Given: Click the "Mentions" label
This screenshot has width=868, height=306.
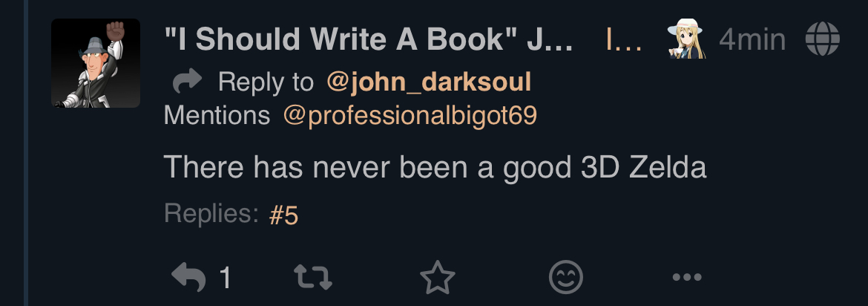Looking at the screenshot, I should point(217,115).
